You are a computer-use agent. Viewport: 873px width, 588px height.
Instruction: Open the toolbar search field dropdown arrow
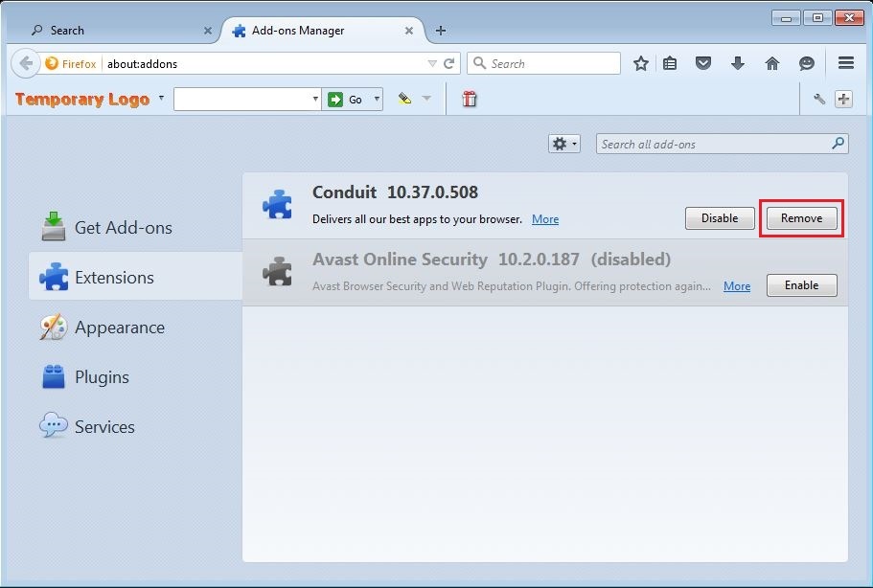click(x=315, y=99)
